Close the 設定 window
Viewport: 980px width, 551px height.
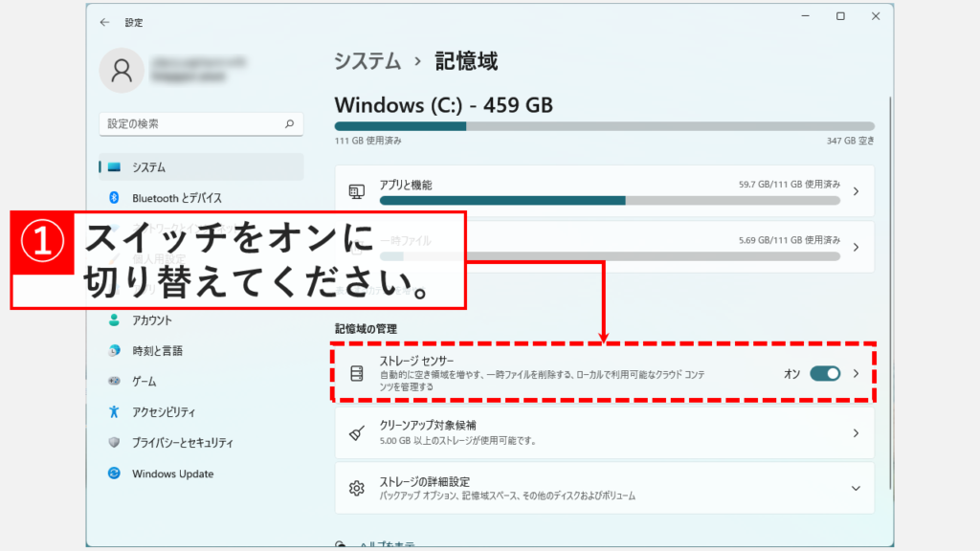pos(876,16)
